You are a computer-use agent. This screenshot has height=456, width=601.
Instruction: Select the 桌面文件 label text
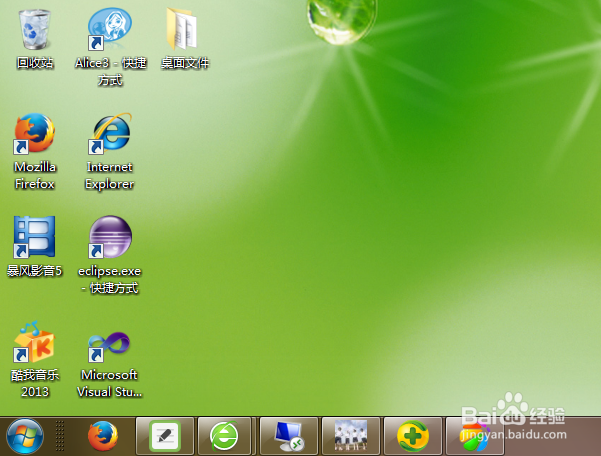[185, 63]
